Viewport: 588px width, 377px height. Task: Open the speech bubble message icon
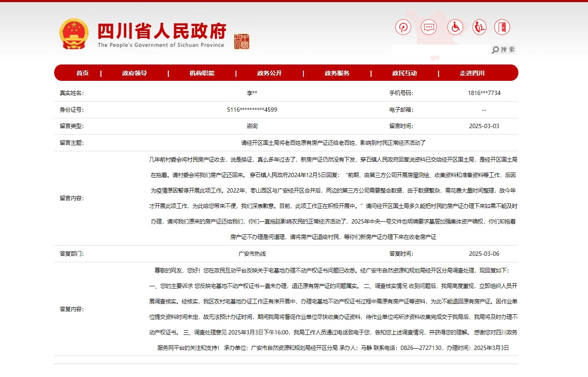[429, 28]
